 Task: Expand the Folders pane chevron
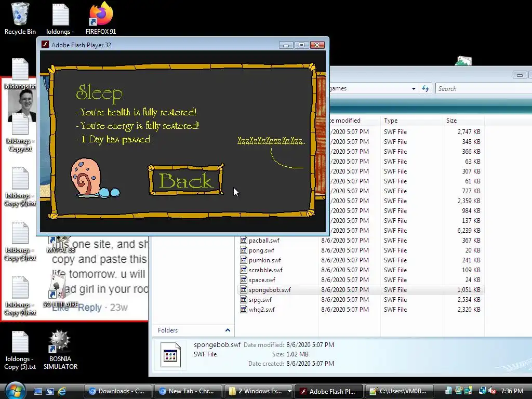click(x=228, y=330)
